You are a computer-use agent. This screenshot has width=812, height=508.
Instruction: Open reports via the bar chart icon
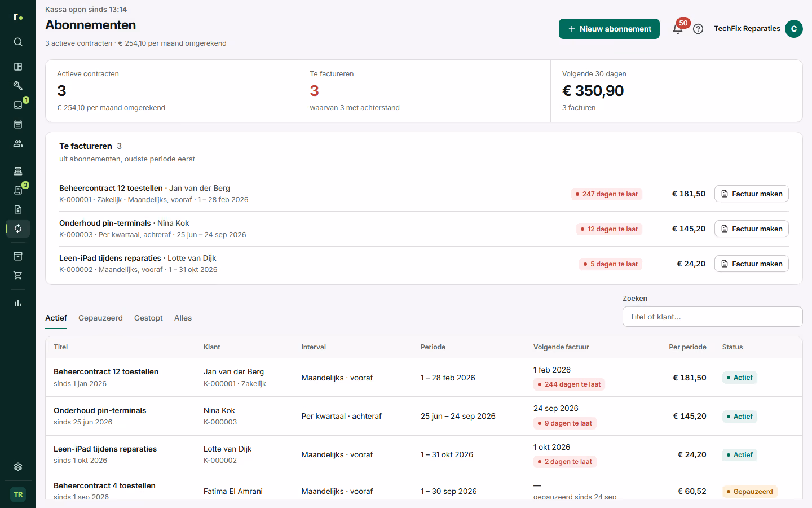pos(18,303)
